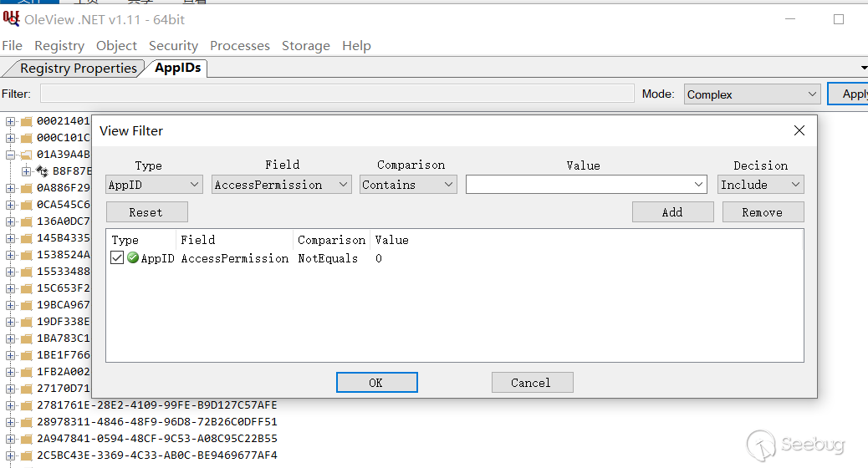Open the Comparison dropdown showing Contains
The image size is (868, 468).
click(x=408, y=185)
